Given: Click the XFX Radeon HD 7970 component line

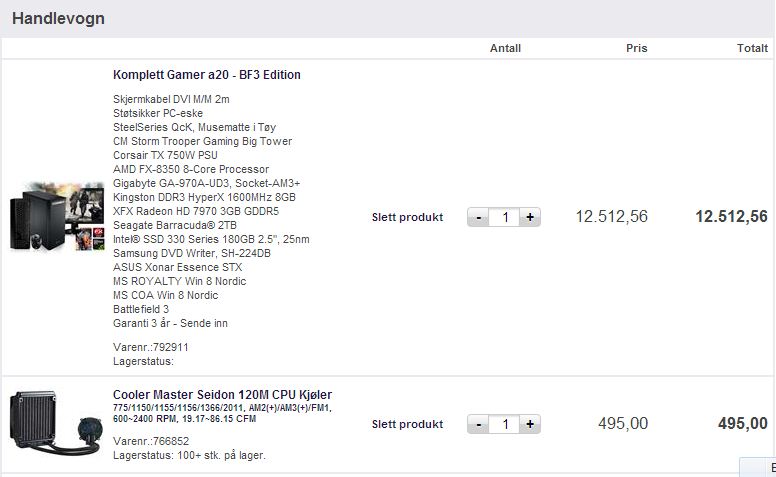Looking at the screenshot, I should point(196,211).
